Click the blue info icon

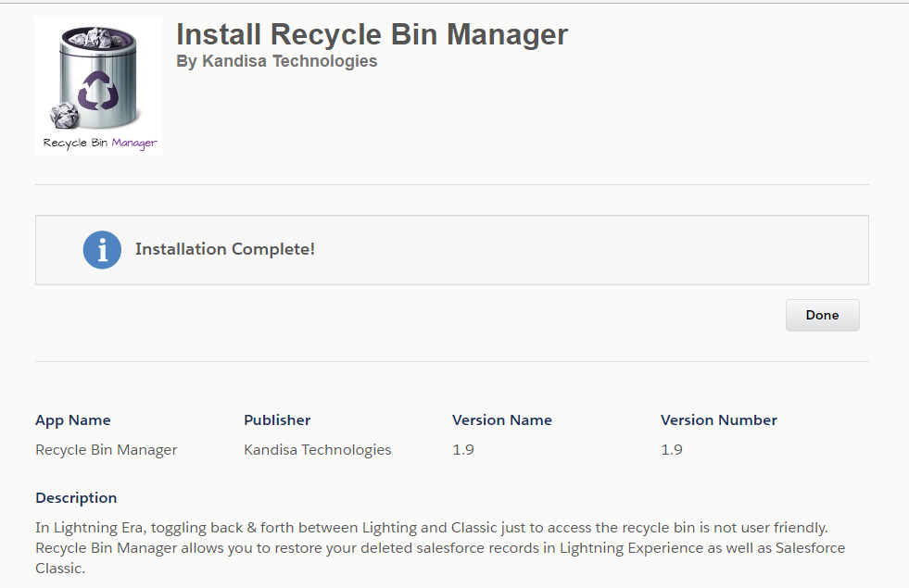click(102, 250)
